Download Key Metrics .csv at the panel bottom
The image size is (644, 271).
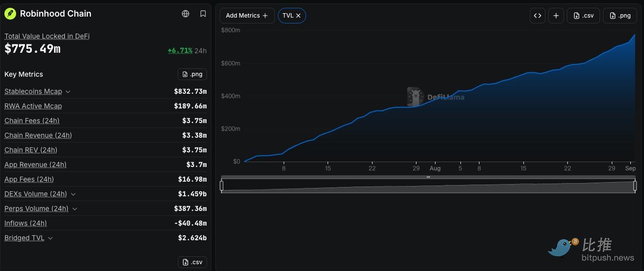coord(192,262)
